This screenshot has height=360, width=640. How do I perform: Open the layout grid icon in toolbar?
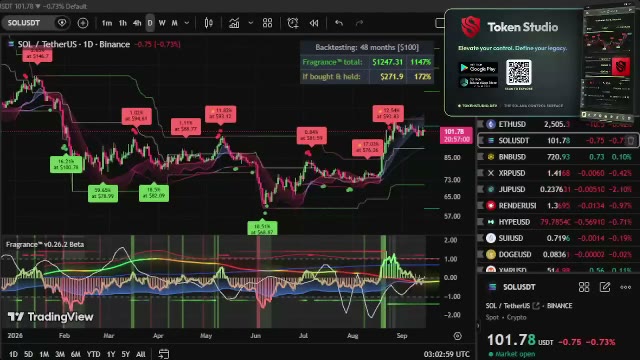click(267, 23)
